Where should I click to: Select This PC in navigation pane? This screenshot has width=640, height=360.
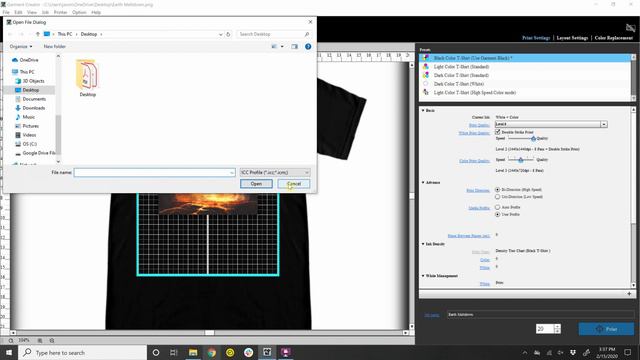pos(23,72)
